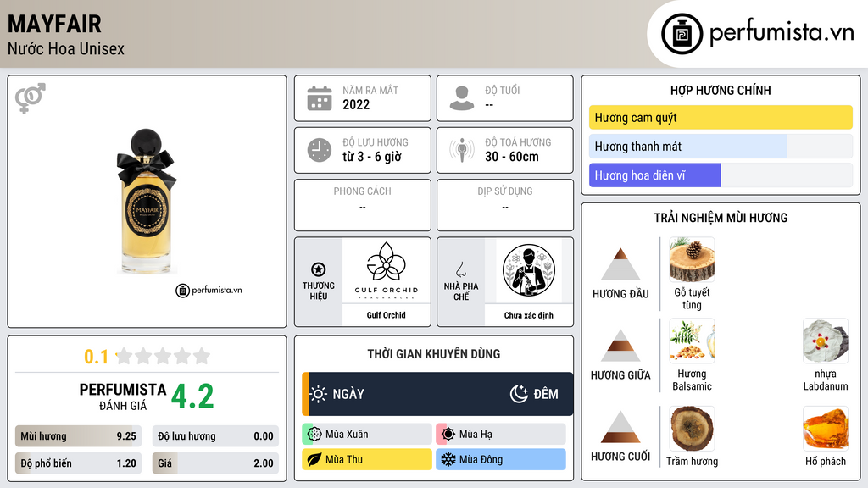Click the Hổ phách amber image

coord(826,429)
